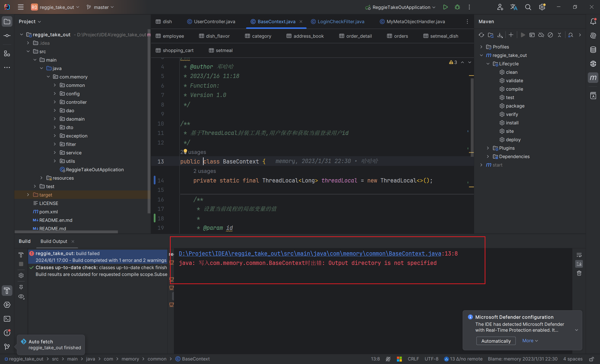Expand the controller package
600x364 pixels.
(55, 102)
